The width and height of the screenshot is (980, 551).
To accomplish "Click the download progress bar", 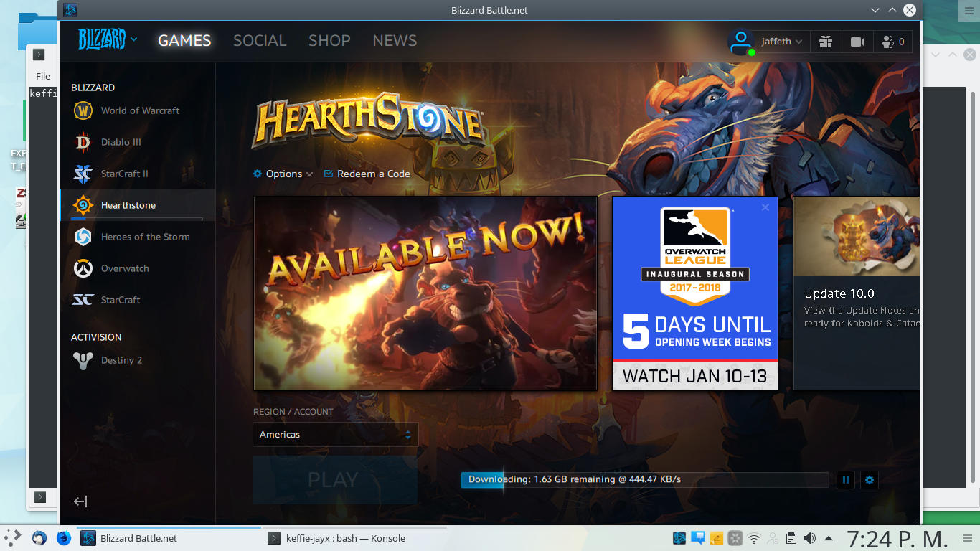I will 645,480.
